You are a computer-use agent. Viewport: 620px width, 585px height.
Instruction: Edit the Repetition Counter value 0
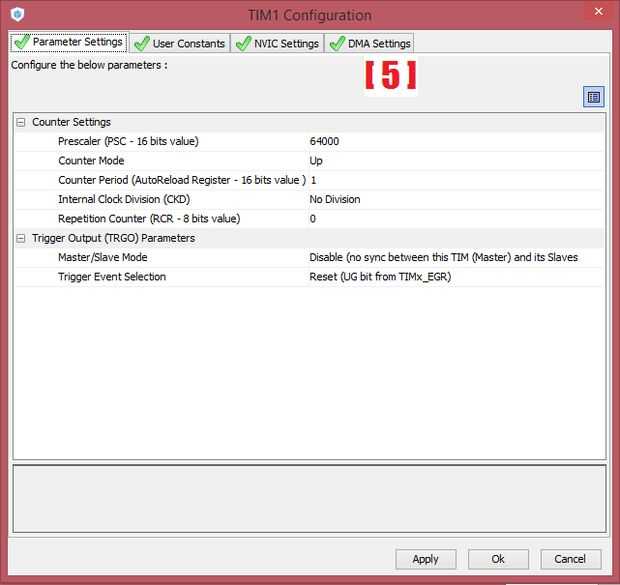point(313,219)
